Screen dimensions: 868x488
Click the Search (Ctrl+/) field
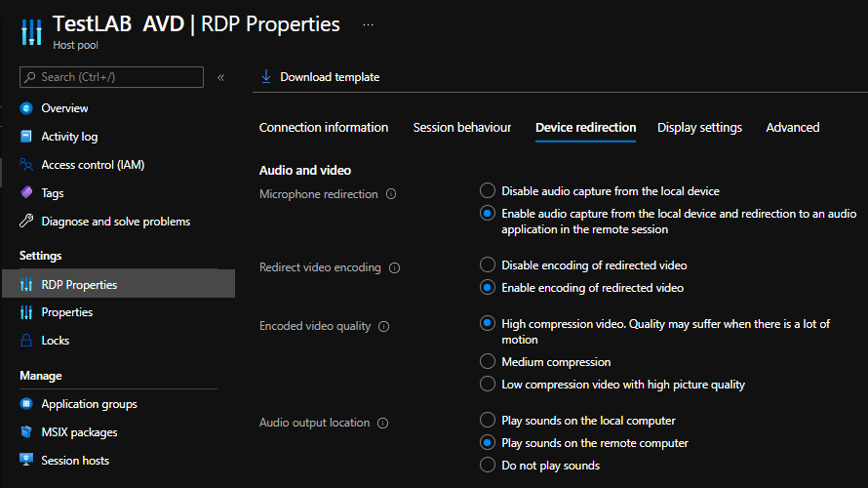(111, 77)
